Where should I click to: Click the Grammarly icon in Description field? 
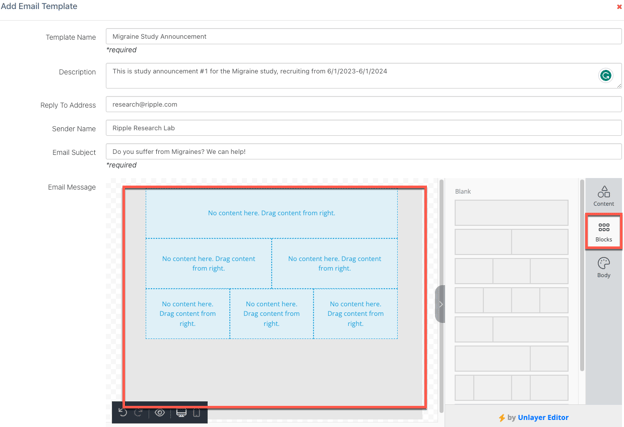tap(605, 75)
